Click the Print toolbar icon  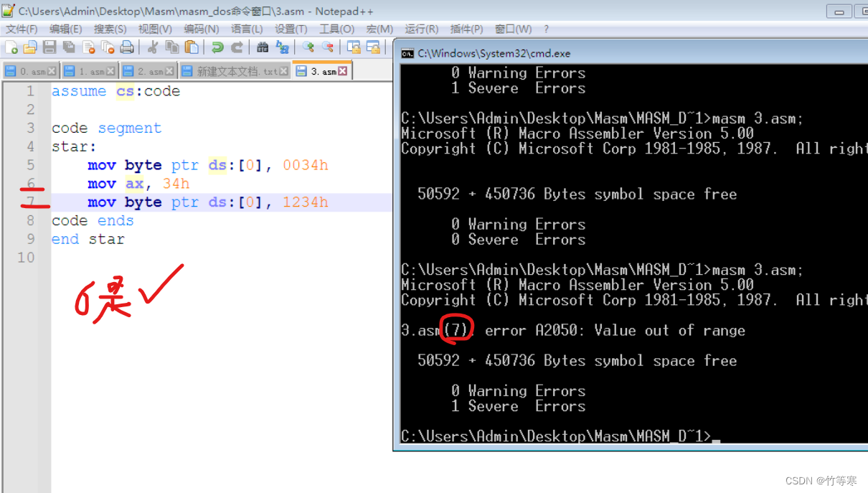(127, 47)
